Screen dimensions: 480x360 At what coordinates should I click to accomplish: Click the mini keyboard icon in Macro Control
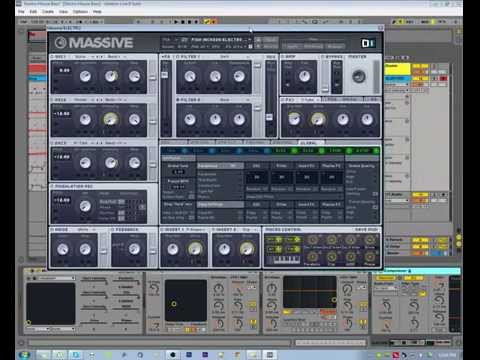(287, 260)
